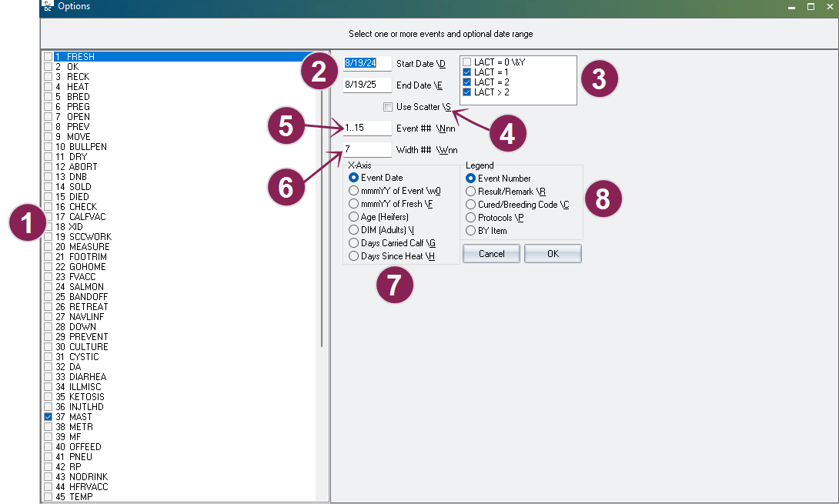
Task: Enable the Use Scatter checkbox
Action: pyautogui.click(x=388, y=107)
